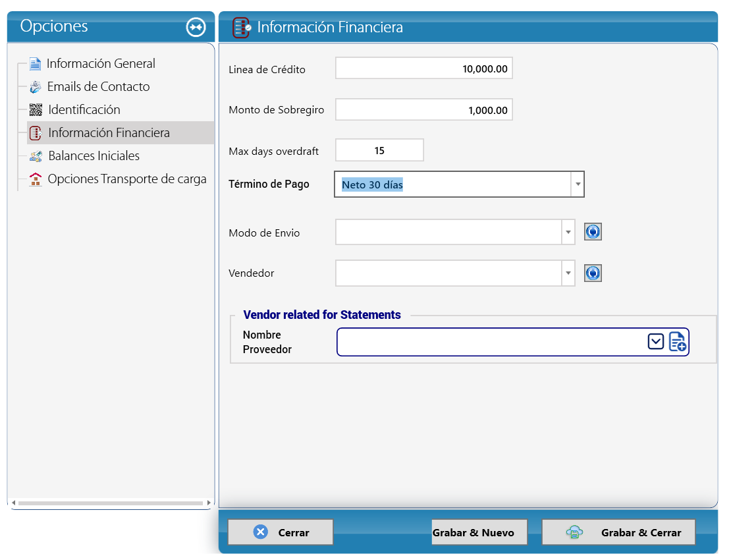731x560 pixels.
Task: Click the Monto de Sobregiro amount field
Action: [x=423, y=110]
